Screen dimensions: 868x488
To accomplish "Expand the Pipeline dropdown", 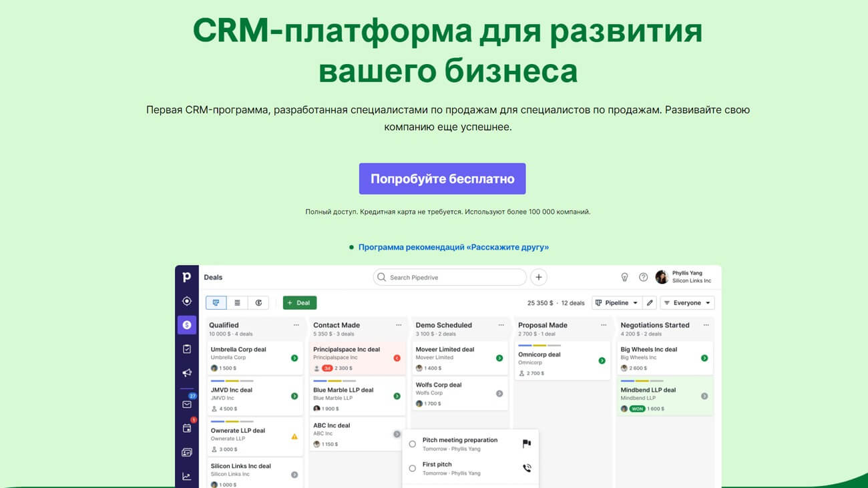I will [x=617, y=303].
